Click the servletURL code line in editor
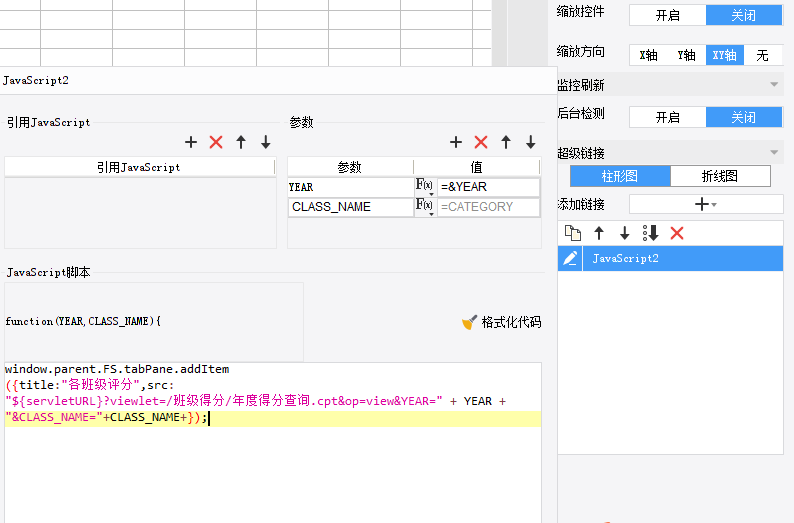The height and width of the screenshot is (523, 794). pyautogui.click(x=256, y=401)
